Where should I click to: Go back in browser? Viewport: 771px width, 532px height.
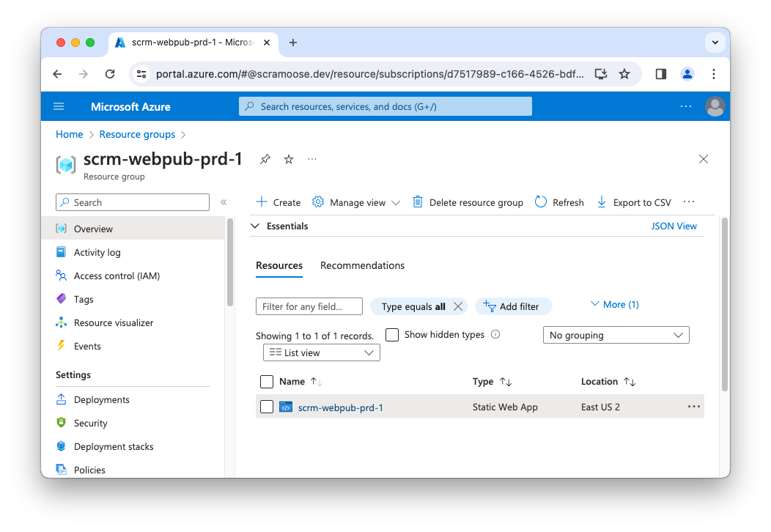(57, 74)
